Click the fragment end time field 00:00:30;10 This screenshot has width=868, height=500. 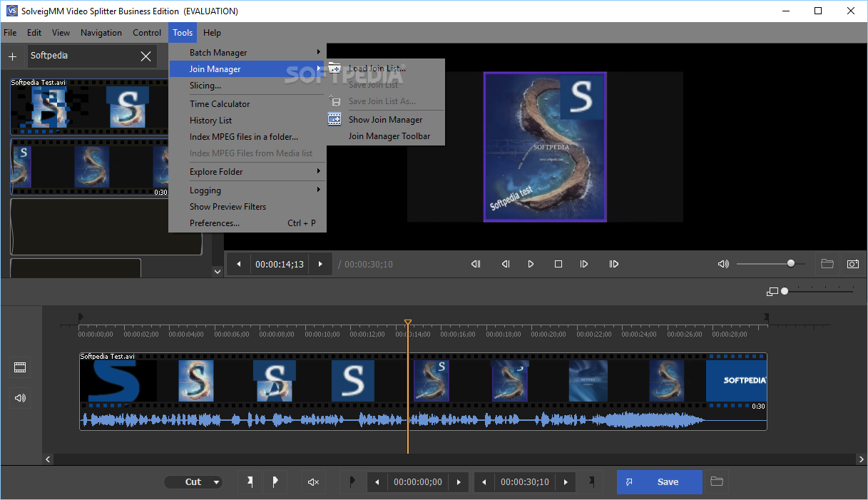point(525,482)
